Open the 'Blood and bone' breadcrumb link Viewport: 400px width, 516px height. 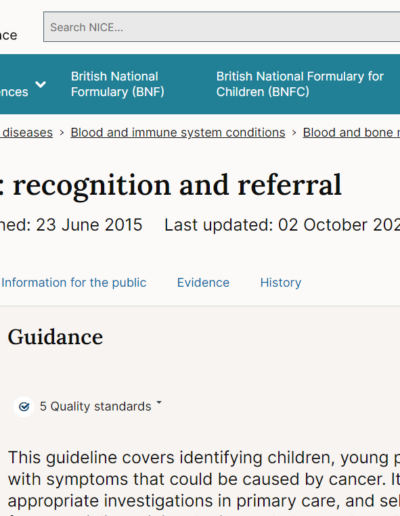tap(351, 133)
